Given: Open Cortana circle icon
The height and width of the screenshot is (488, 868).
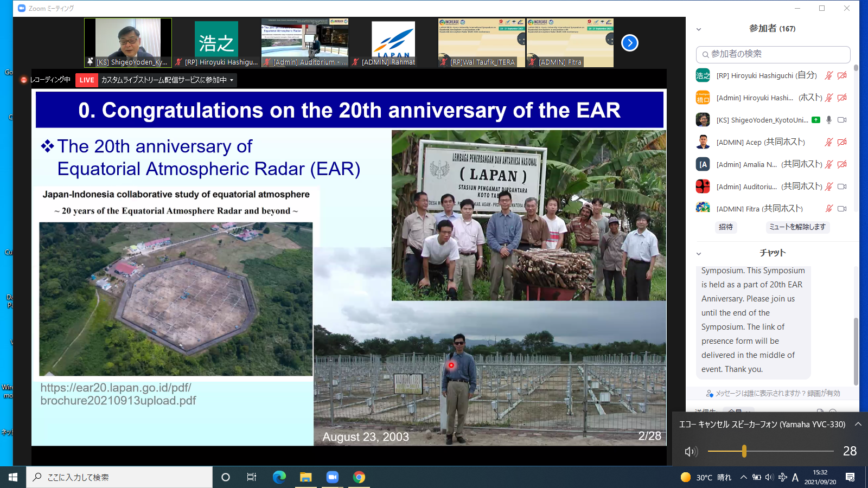Looking at the screenshot, I should (x=226, y=477).
